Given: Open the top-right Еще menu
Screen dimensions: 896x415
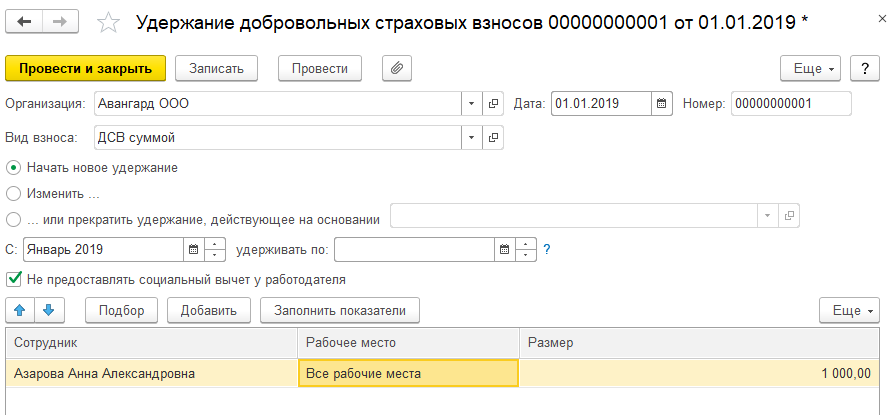Looking at the screenshot, I should pos(810,68).
